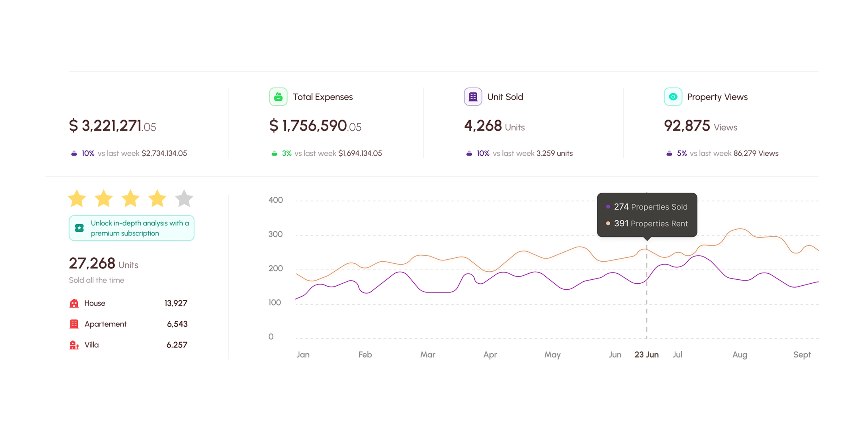
Task: Click the red Villa icon
Action: [x=74, y=345]
